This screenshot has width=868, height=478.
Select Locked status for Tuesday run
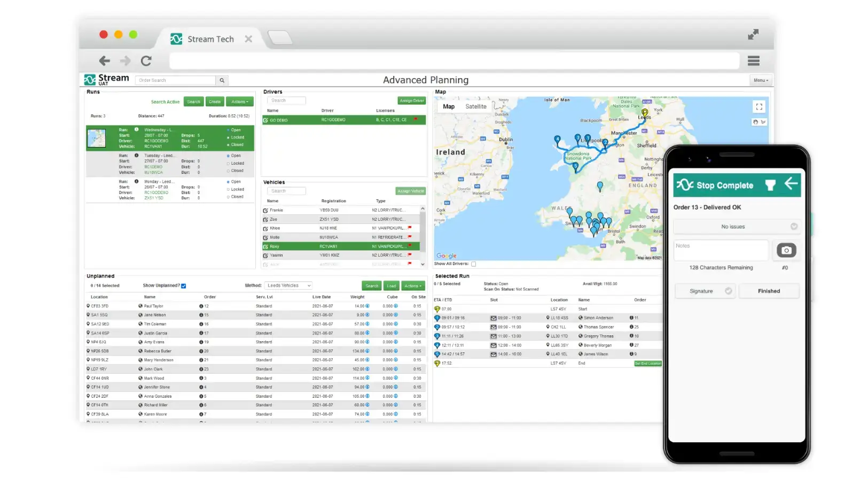point(228,164)
